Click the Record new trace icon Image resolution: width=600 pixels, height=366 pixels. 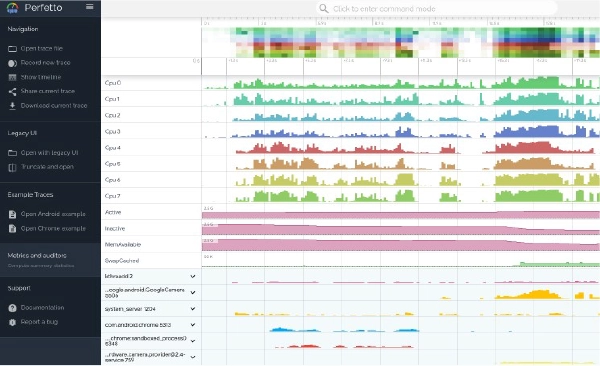[12, 63]
